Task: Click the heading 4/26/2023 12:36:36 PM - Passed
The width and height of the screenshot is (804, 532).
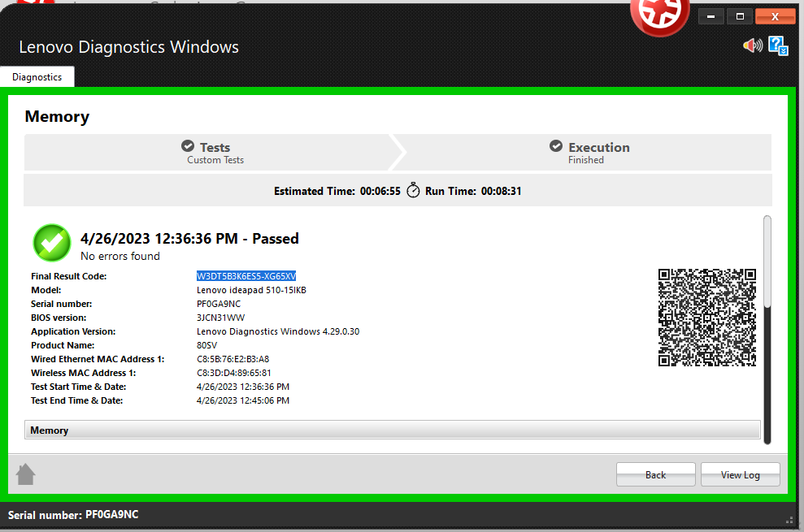Action: tap(189, 239)
